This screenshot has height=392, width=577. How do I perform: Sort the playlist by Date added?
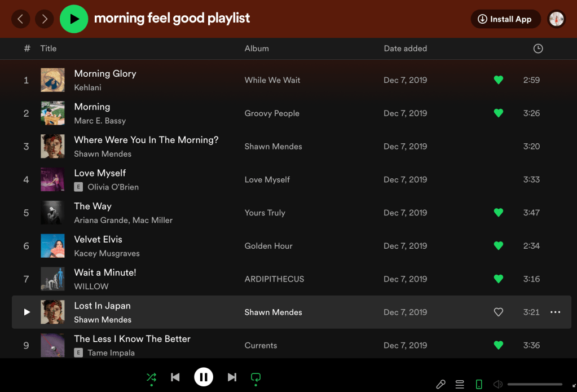coord(405,49)
